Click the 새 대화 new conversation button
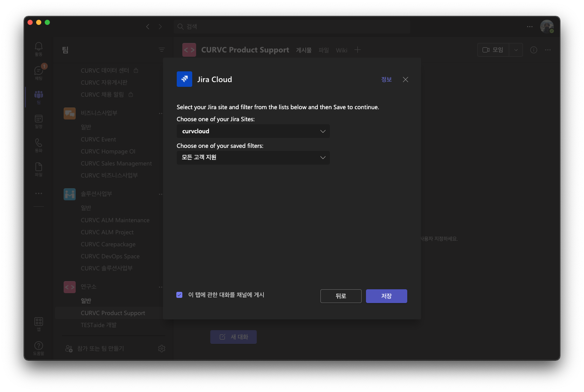 coord(234,337)
